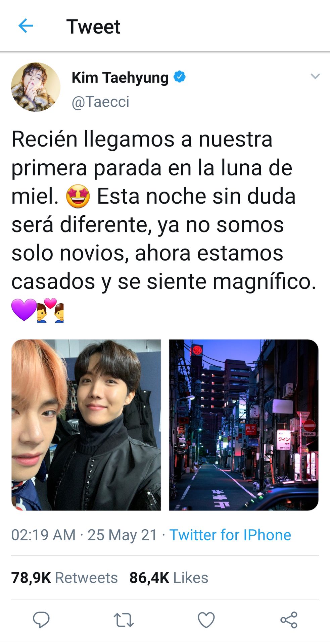330x644 pixels.
Task: Open the selfie photo attachment
Action: click(x=86, y=425)
